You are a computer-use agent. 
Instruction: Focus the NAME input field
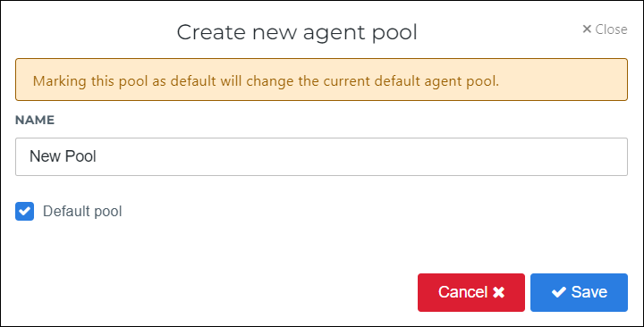[321, 156]
